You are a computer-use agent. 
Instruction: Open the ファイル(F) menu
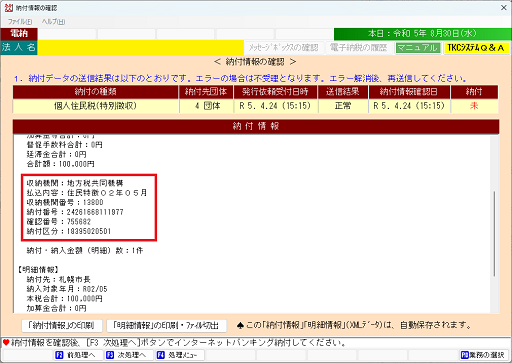click(20, 22)
